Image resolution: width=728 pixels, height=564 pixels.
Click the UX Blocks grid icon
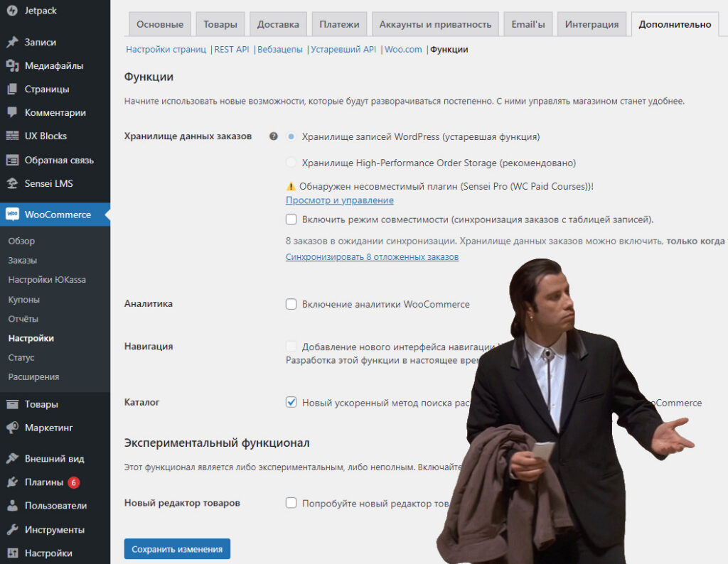pyautogui.click(x=13, y=136)
